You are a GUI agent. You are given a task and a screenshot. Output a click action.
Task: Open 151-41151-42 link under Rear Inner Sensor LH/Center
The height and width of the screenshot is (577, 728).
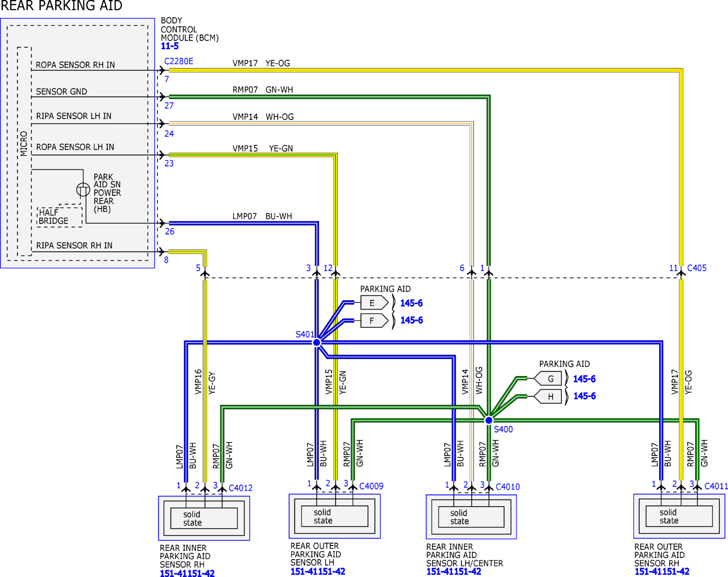tap(454, 571)
